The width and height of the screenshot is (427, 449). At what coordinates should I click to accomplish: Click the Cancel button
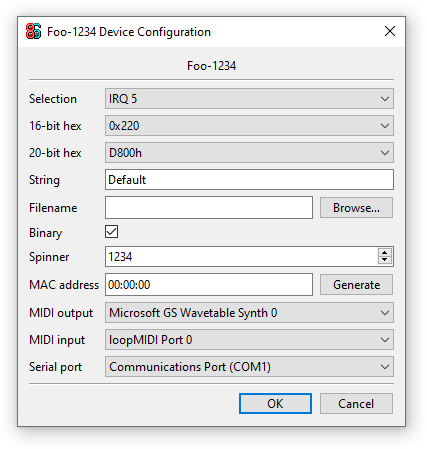[356, 404]
